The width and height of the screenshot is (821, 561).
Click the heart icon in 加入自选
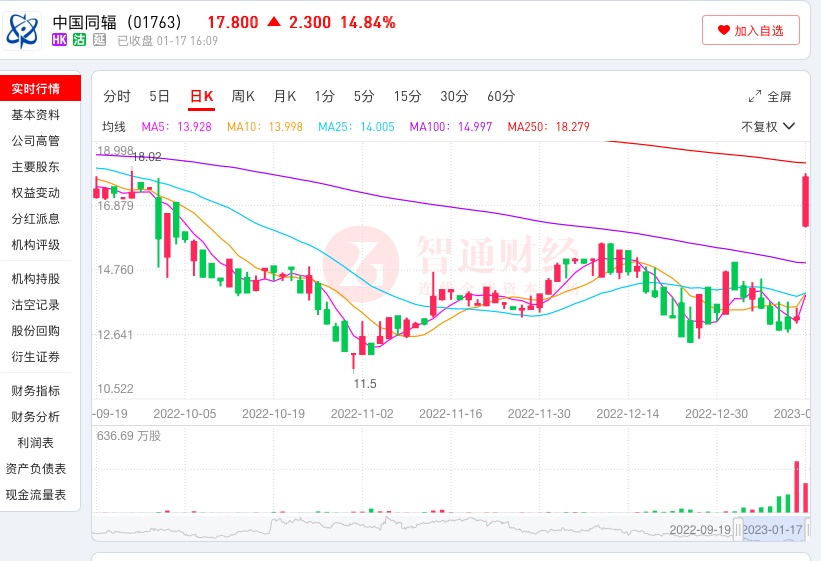[x=724, y=30]
